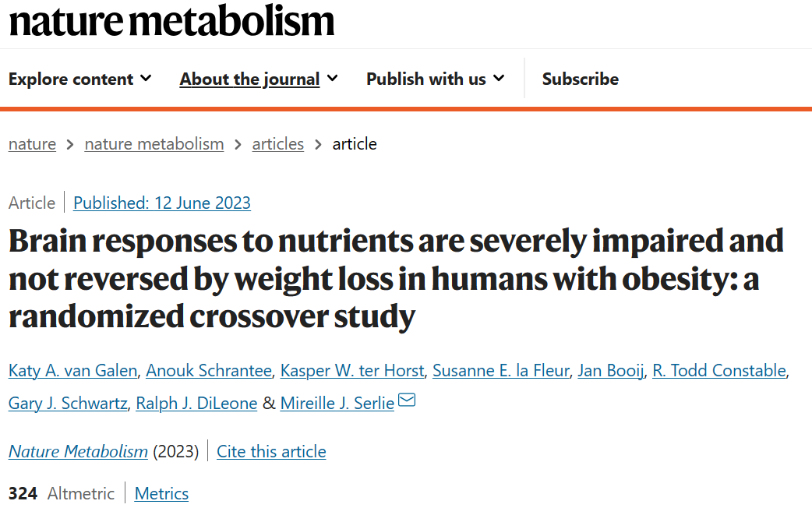The height and width of the screenshot is (508, 812).
Task: Click the Nature Metabolism journal link
Action: tap(78, 452)
